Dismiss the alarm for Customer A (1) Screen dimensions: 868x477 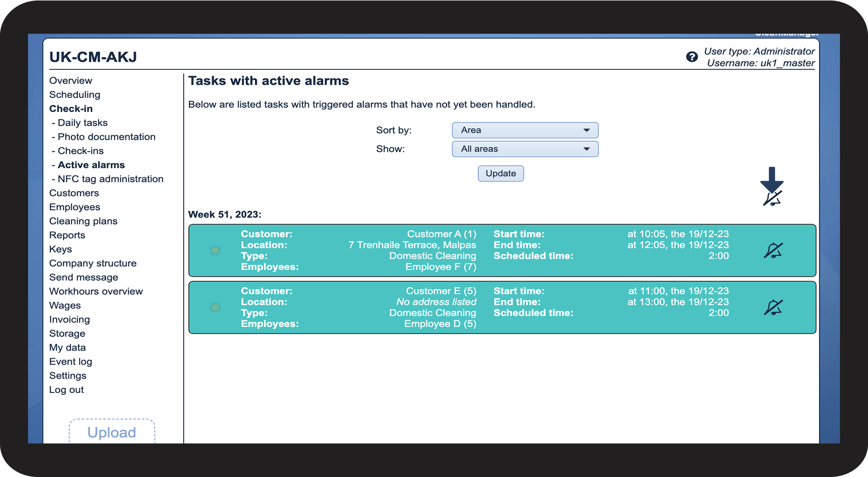773,251
